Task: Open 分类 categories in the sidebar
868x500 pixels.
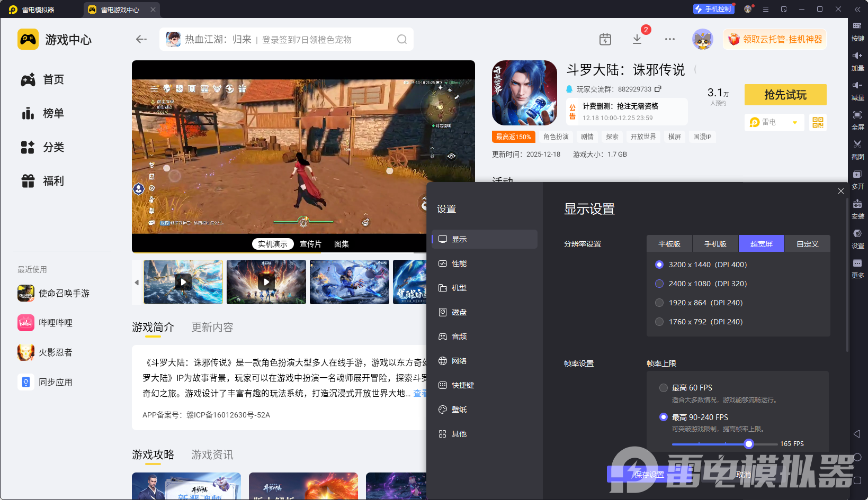Action: pos(43,147)
